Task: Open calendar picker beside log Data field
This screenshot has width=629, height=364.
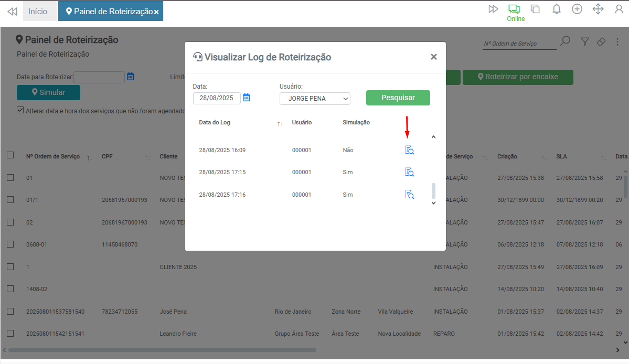Action: point(246,98)
